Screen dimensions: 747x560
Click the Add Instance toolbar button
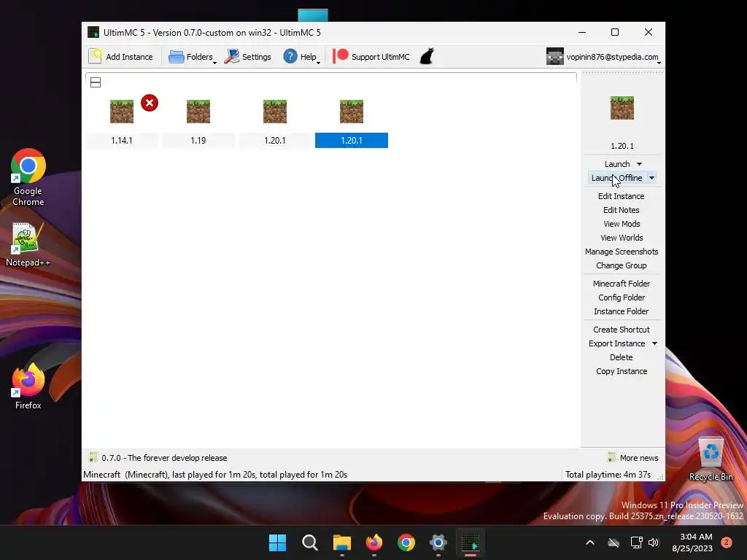pyautogui.click(x=121, y=57)
